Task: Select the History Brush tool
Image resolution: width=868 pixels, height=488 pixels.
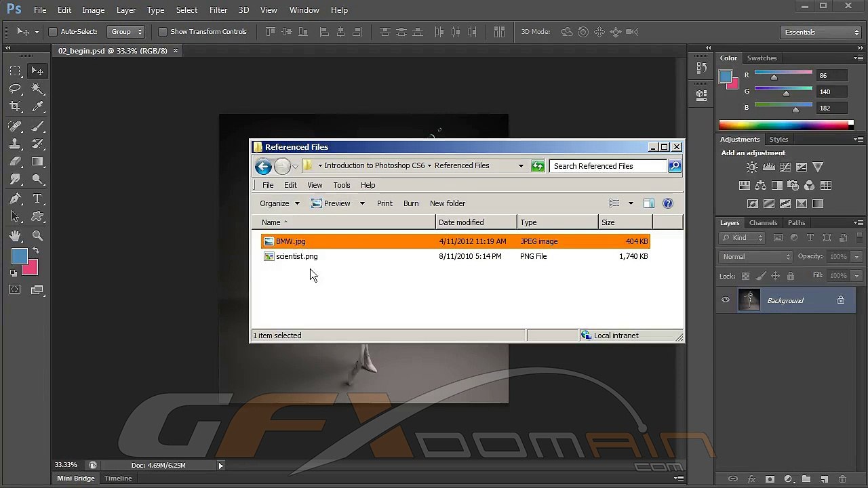Action: tap(38, 144)
